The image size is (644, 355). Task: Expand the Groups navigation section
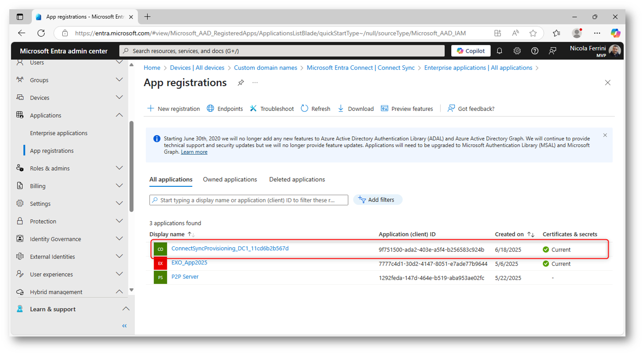pos(119,80)
